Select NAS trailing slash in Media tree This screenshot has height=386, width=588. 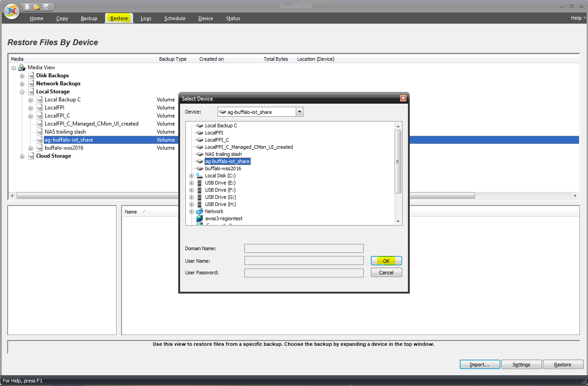coord(65,132)
